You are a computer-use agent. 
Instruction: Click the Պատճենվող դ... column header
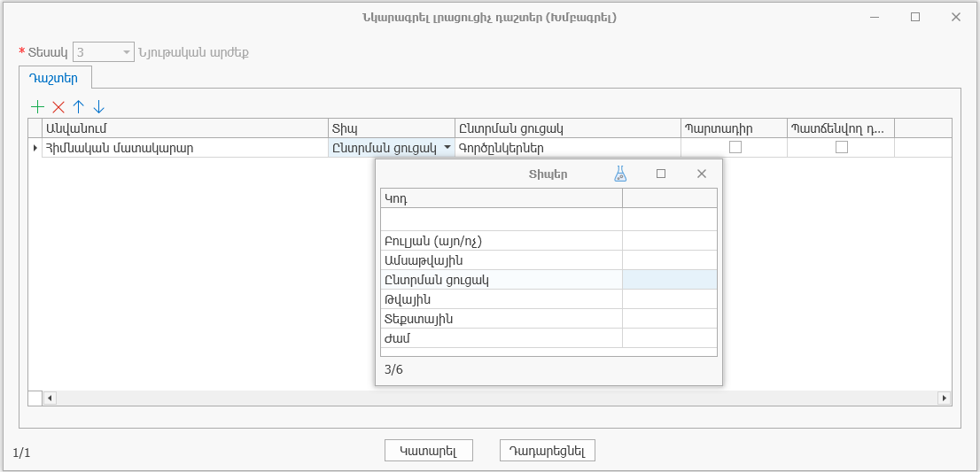click(x=841, y=128)
